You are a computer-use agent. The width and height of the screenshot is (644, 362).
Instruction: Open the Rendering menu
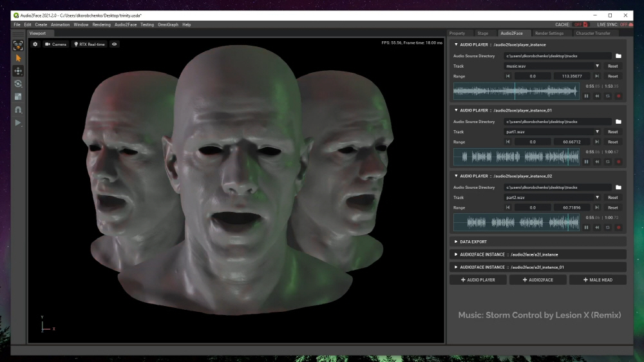tap(101, 24)
